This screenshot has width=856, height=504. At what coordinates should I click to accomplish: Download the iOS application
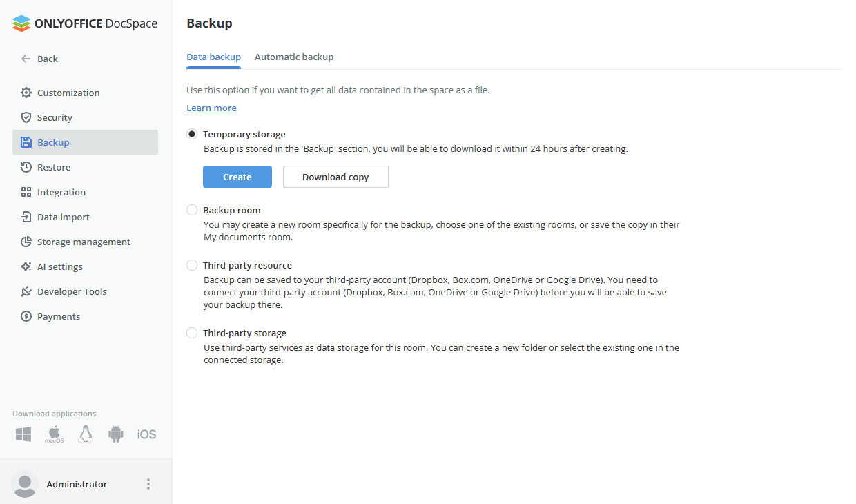point(146,434)
